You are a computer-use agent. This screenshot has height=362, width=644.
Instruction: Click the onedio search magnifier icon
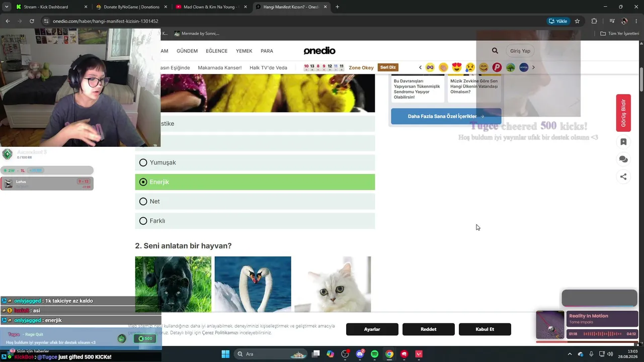495,51
